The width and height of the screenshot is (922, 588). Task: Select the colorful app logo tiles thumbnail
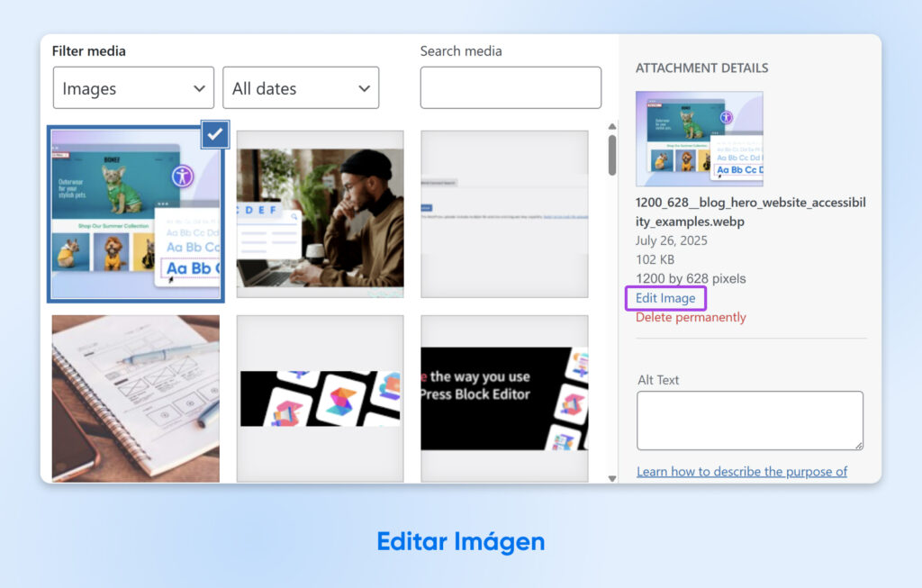tap(320, 396)
